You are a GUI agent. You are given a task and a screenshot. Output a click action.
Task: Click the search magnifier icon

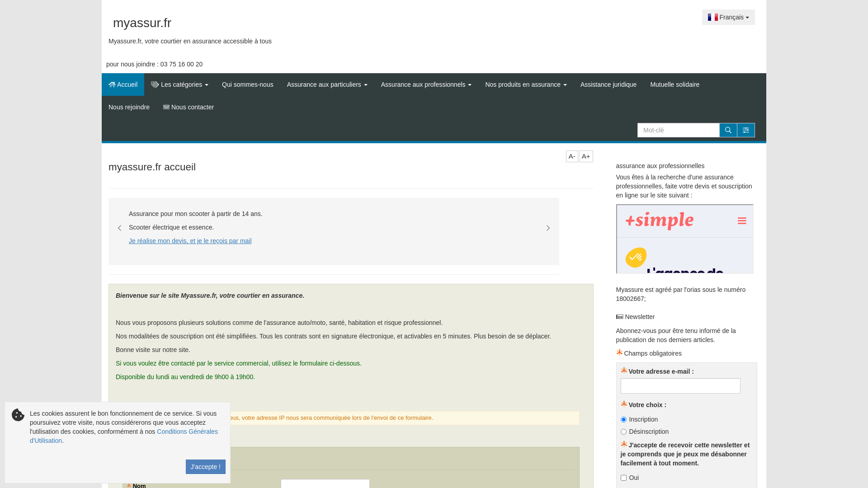(x=728, y=130)
